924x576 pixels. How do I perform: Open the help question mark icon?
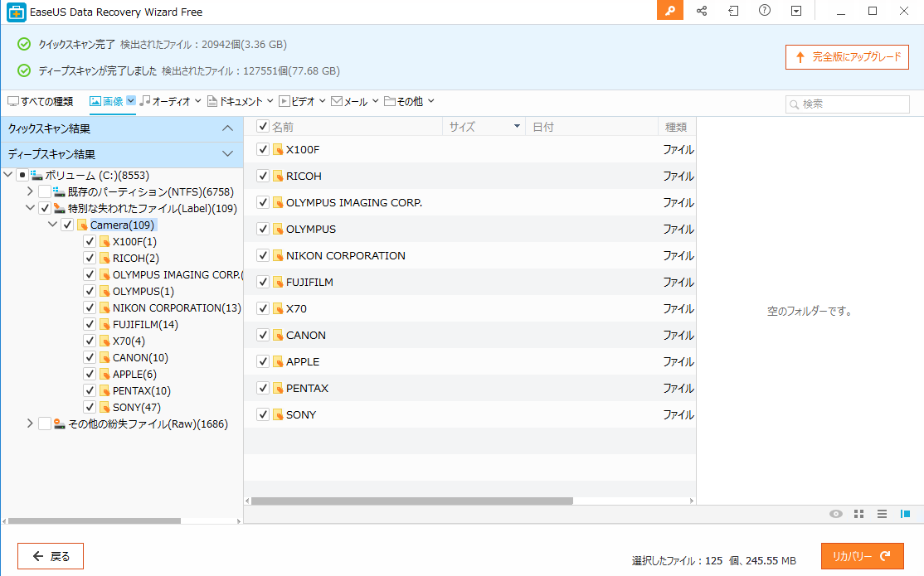pyautogui.click(x=764, y=11)
